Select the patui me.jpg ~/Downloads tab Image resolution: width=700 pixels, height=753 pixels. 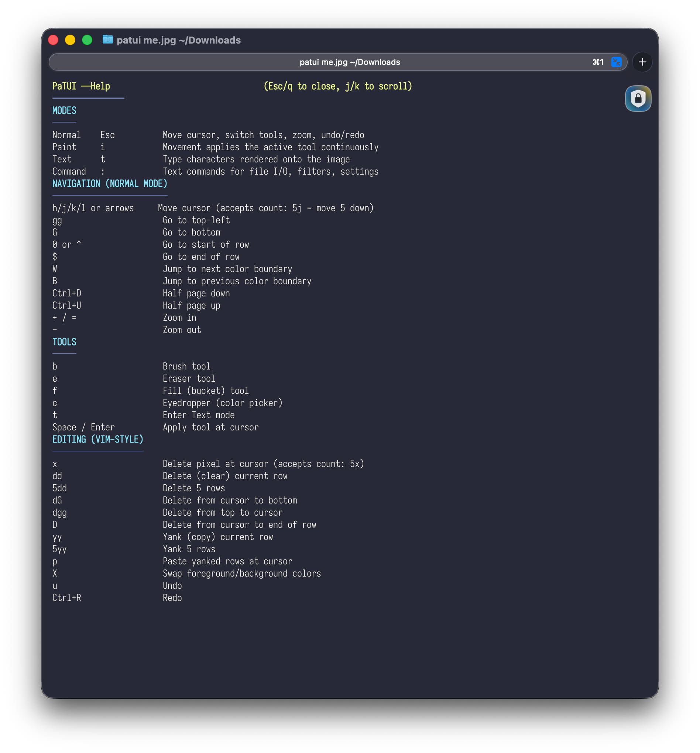[338, 62]
